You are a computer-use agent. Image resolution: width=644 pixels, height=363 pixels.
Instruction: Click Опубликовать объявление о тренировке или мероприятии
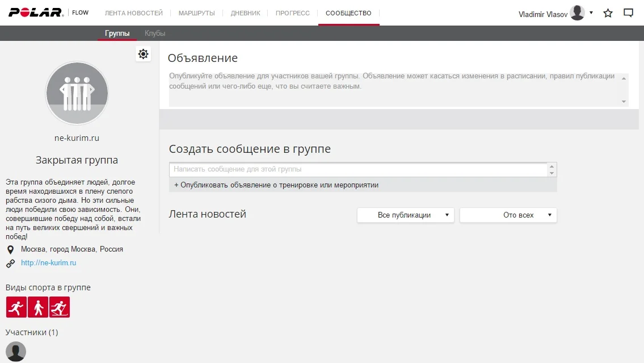pyautogui.click(x=276, y=185)
